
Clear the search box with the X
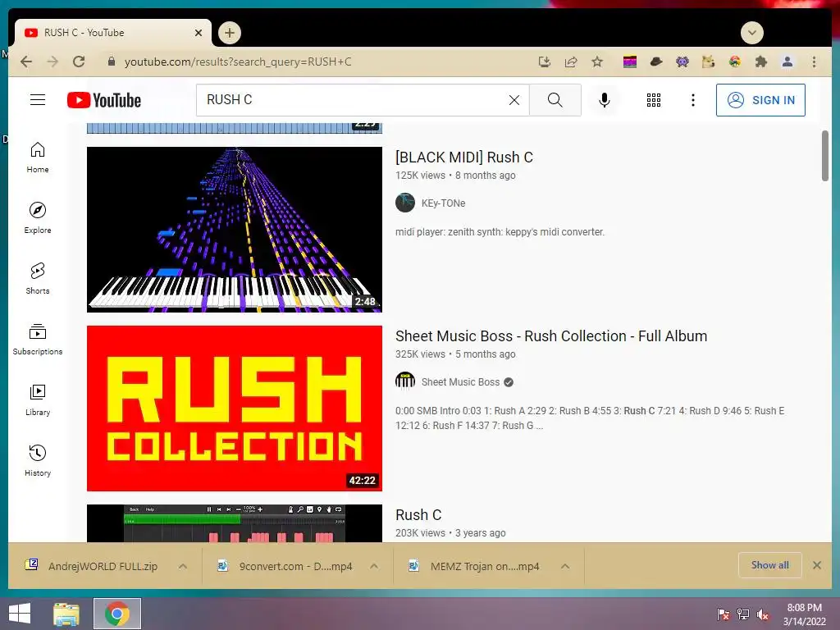(x=514, y=100)
